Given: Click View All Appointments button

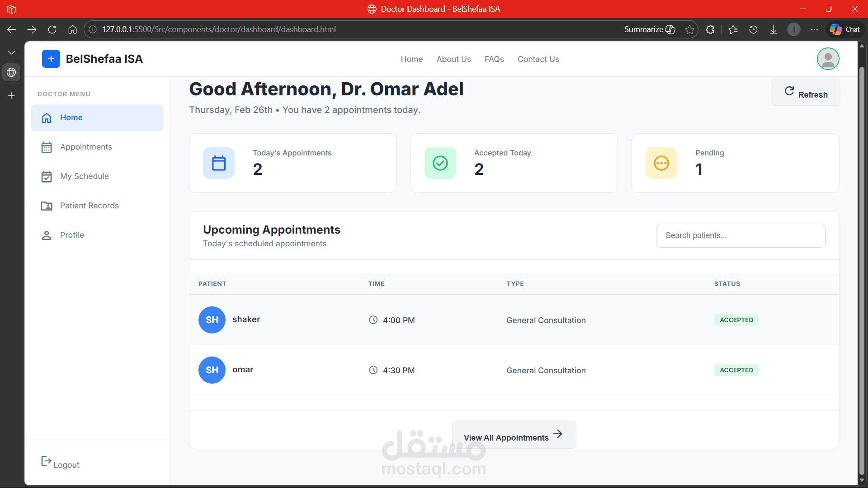Looking at the screenshot, I should (x=514, y=436).
